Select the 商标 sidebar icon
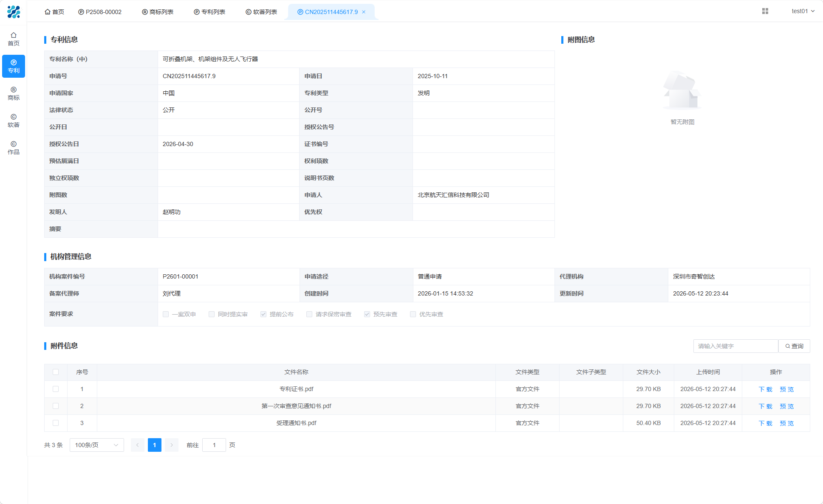Viewport: 823px width, 504px height. 14,93
